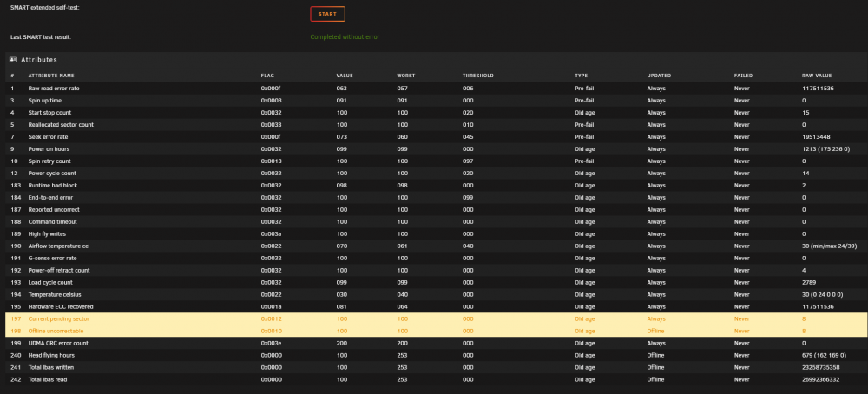
Task: Click raw value 30 (min/max 24/39)
Action: click(829, 246)
